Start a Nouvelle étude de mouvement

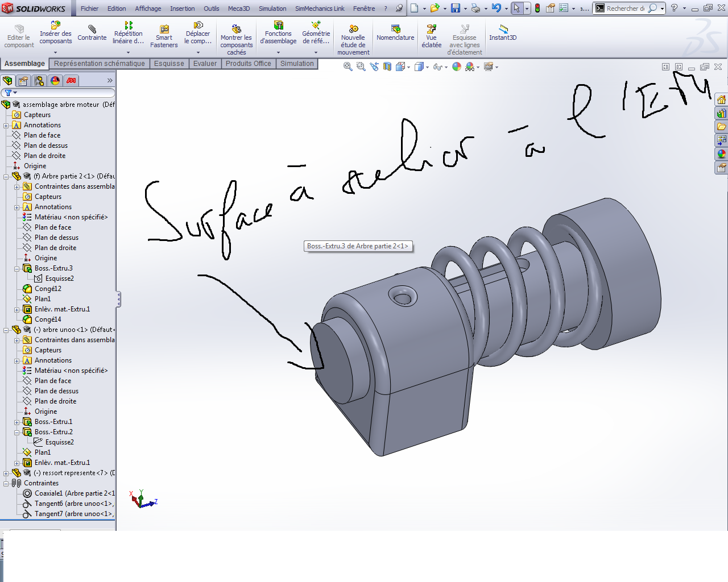tap(353, 40)
